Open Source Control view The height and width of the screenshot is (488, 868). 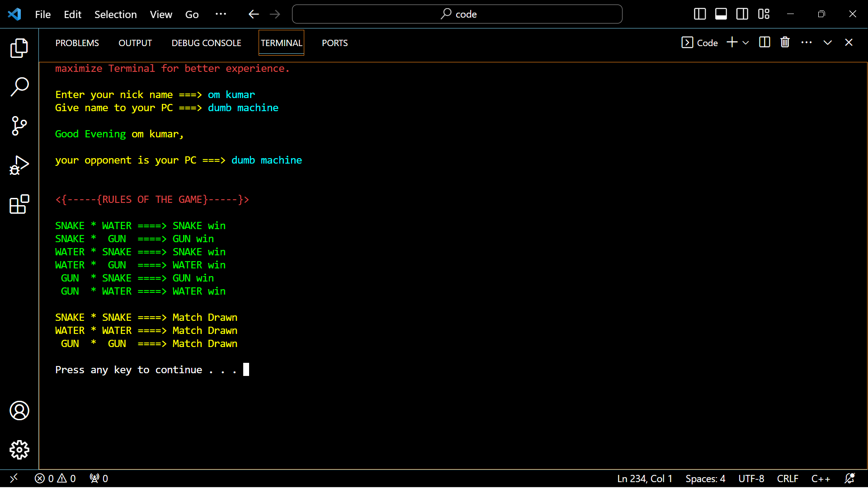[x=19, y=126]
